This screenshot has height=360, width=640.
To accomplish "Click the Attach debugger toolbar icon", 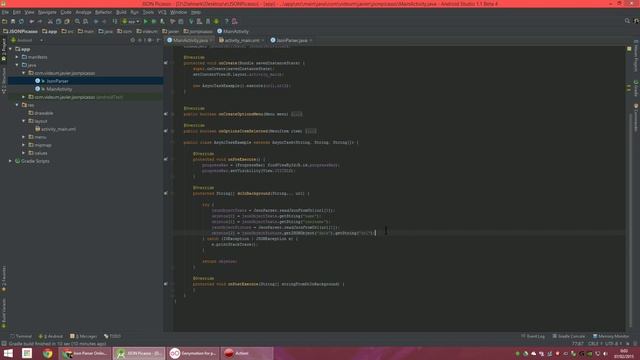I will point(162,21).
